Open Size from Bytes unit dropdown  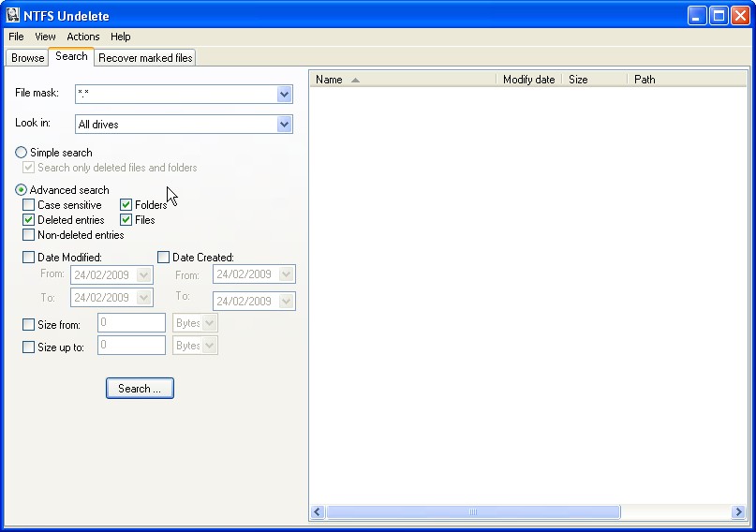click(x=210, y=323)
